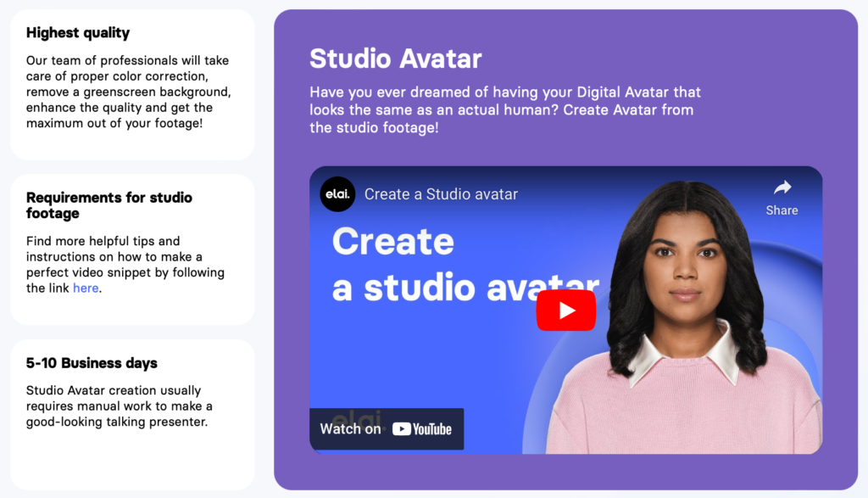868x498 pixels.
Task: Open the 'here' requirements link
Action: [86, 288]
